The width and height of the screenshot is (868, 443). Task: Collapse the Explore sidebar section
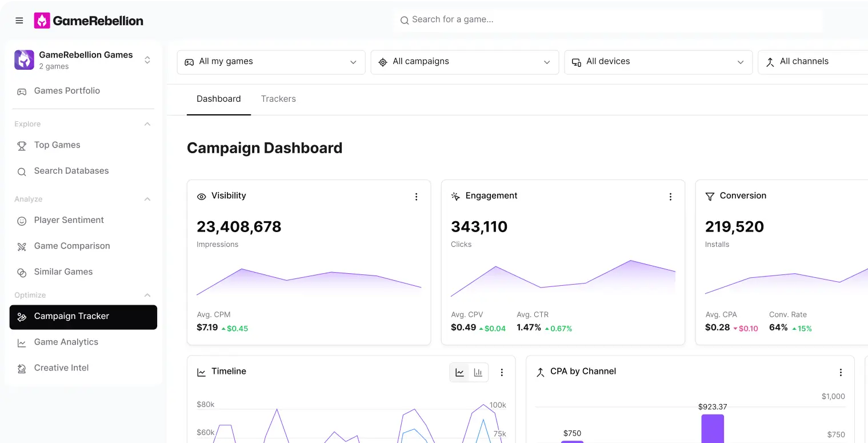(x=147, y=124)
